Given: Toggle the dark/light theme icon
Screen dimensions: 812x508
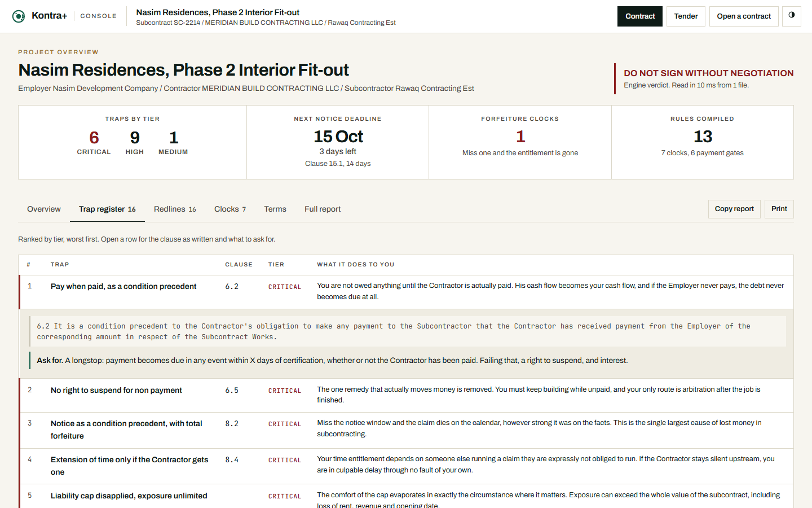Looking at the screenshot, I should [792, 16].
